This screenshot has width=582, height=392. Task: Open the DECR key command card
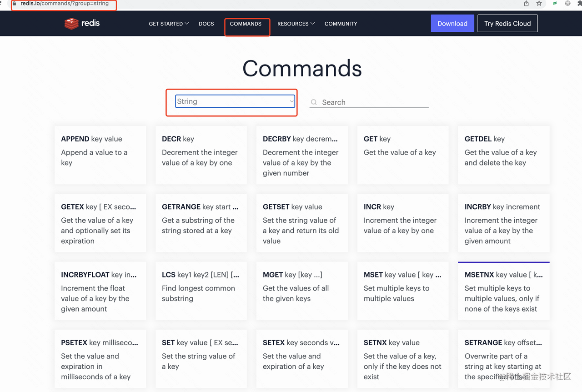pyautogui.click(x=201, y=155)
